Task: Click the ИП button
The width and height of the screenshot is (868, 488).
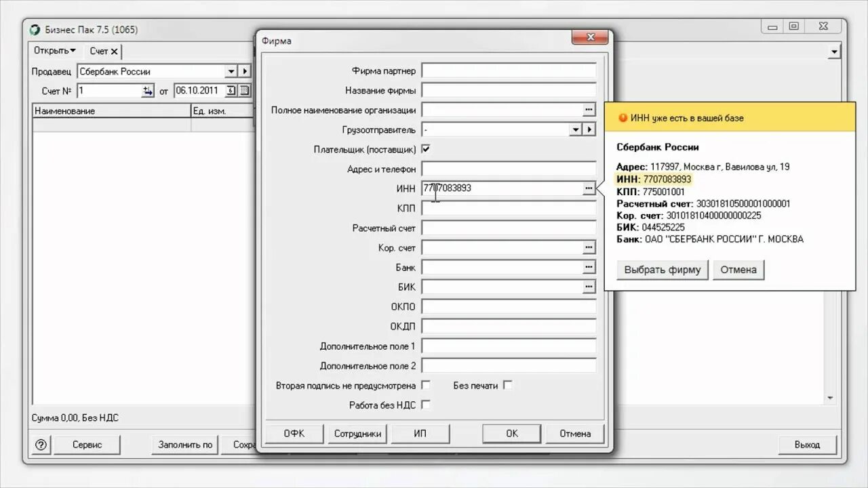Action: tap(420, 434)
